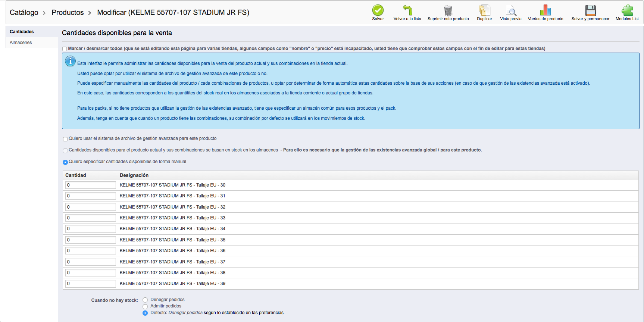Viewport: 644px width, 322px height.
Task: Click quantity field for Tallaje EU - 36
Action: [x=91, y=251]
